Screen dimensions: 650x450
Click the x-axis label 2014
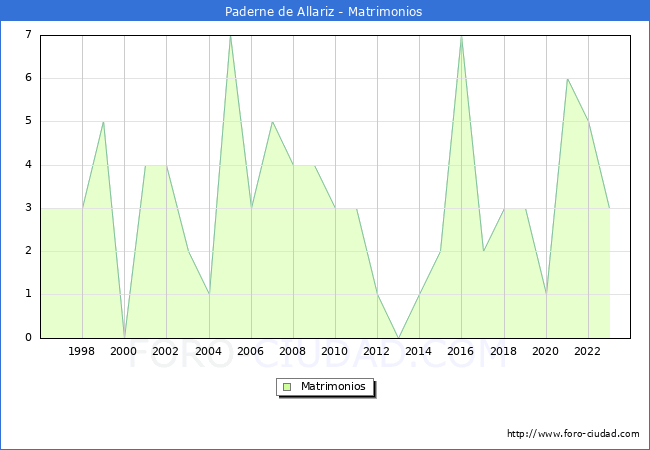pos(419,351)
